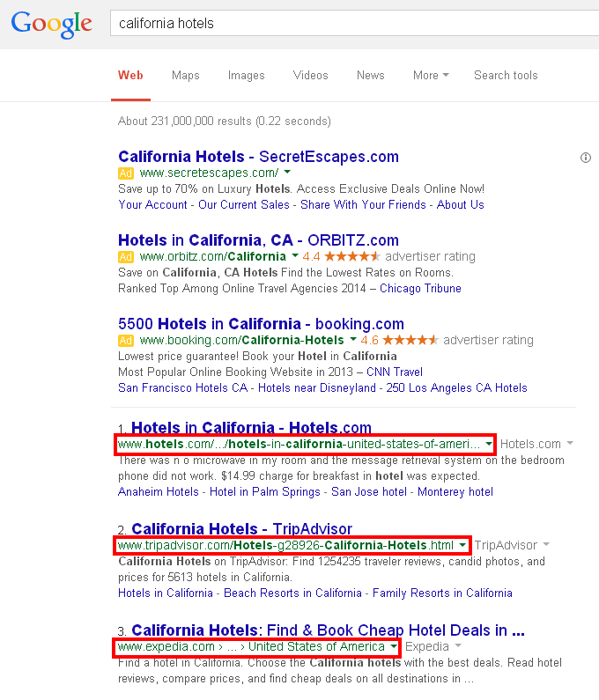Click the Ad badge next to orbitz.com URL
This screenshot has height=700, width=599.
[125, 257]
